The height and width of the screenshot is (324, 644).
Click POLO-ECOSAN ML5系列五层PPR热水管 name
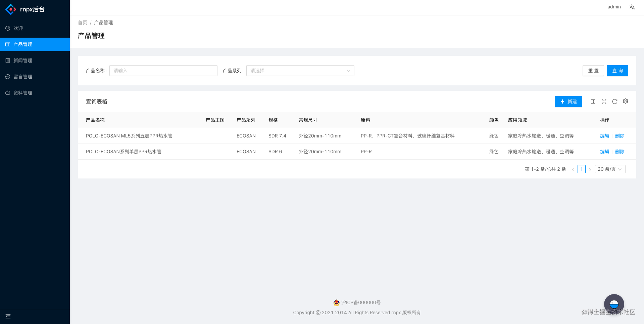pyautogui.click(x=129, y=136)
